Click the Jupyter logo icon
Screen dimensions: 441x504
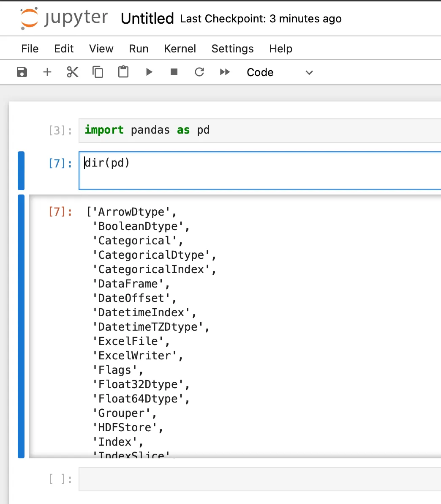coord(29,18)
